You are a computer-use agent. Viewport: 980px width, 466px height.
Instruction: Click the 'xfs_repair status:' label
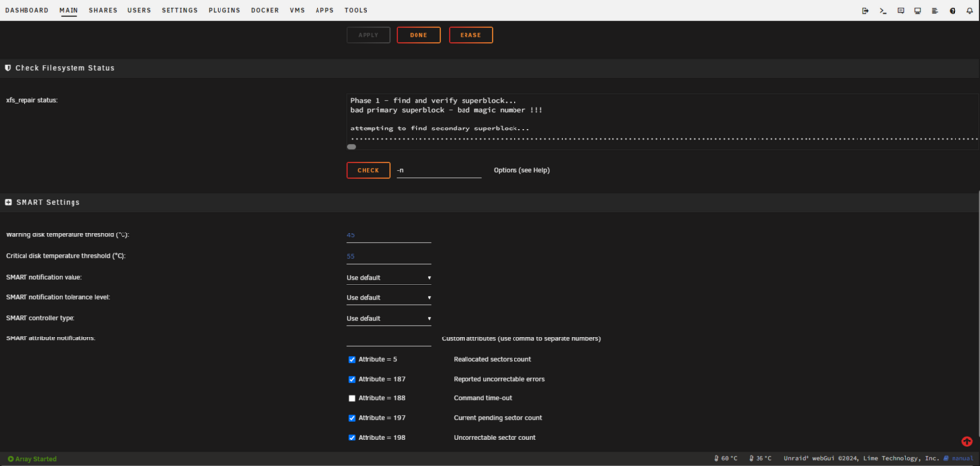tap(31, 100)
